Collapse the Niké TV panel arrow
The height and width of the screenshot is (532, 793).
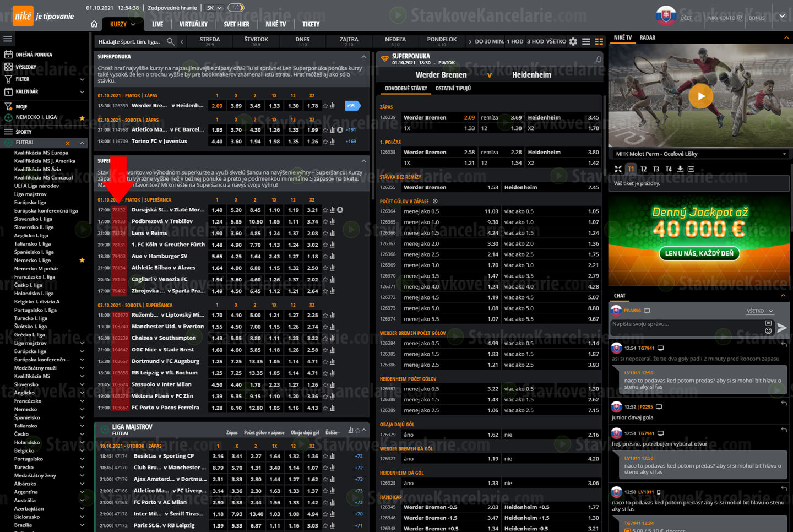(786, 37)
